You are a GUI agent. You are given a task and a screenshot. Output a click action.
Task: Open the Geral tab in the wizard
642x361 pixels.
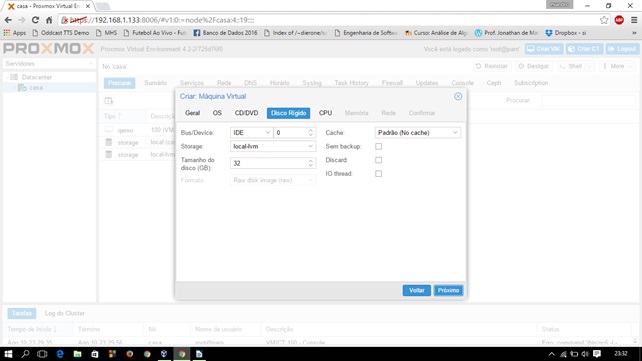192,113
